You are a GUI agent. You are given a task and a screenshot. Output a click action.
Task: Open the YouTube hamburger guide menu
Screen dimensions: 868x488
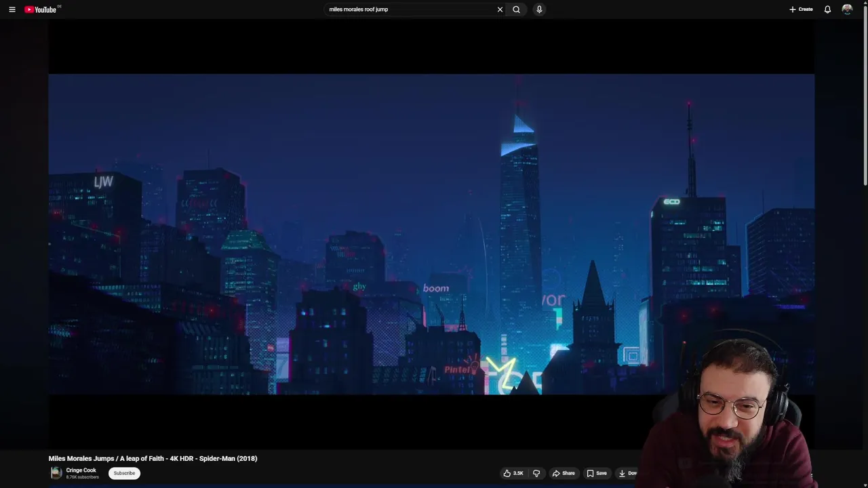(x=12, y=9)
